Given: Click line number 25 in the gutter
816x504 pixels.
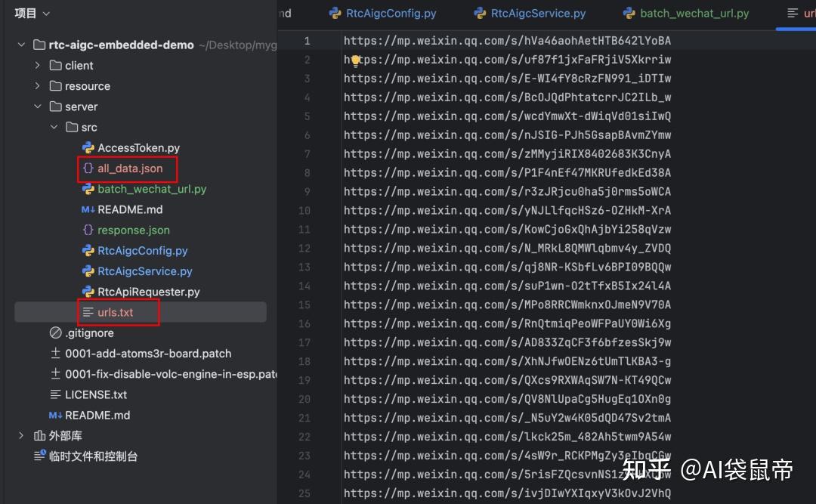Looking at the screenshot, I should (304, 493).
